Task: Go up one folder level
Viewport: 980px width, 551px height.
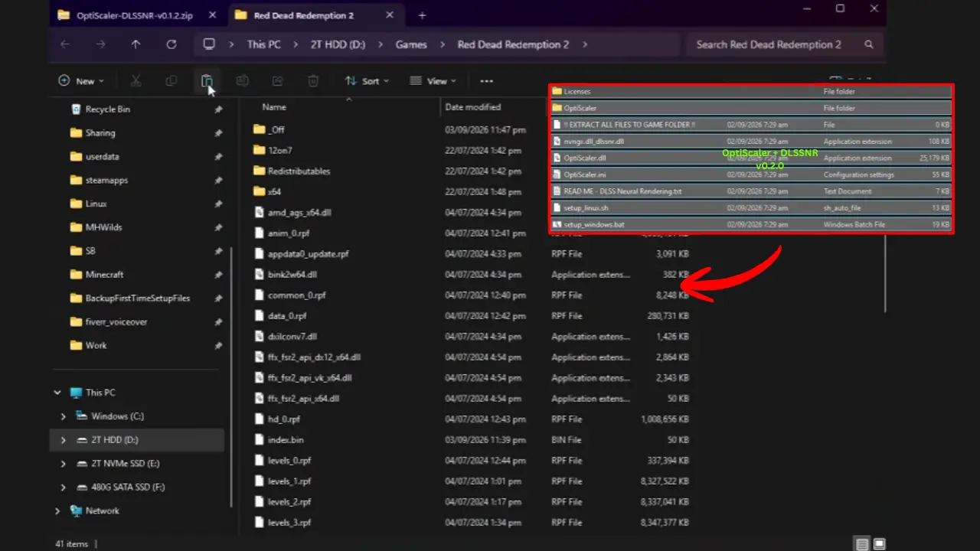Action: [x=136, y=44]
